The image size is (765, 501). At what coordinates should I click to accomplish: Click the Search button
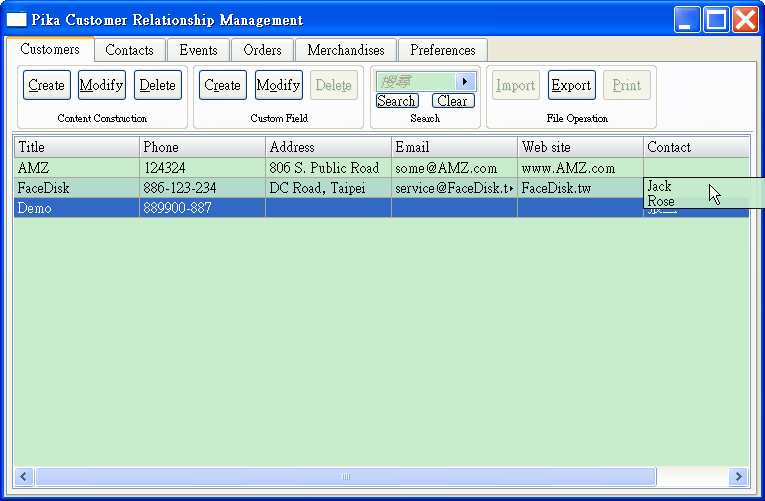coord(397,101)
